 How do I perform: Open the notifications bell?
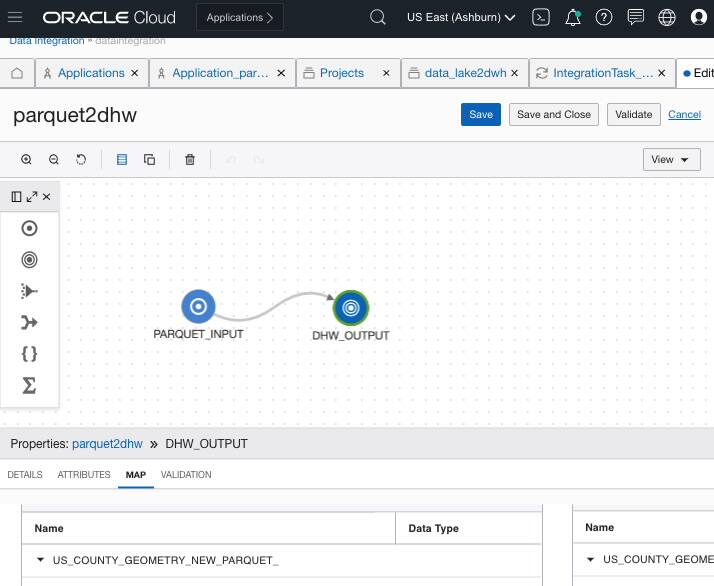pyautogui.click(x=573, y=17)
